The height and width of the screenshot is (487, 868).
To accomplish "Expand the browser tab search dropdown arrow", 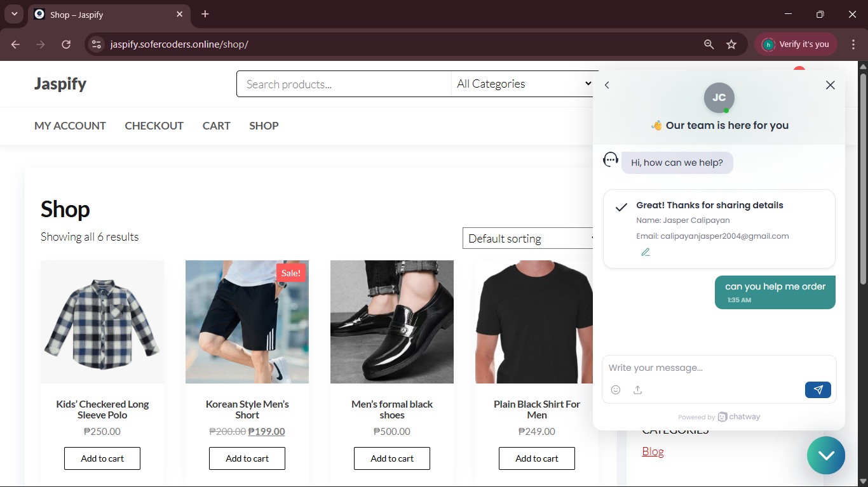I will [x=14, y=14].
